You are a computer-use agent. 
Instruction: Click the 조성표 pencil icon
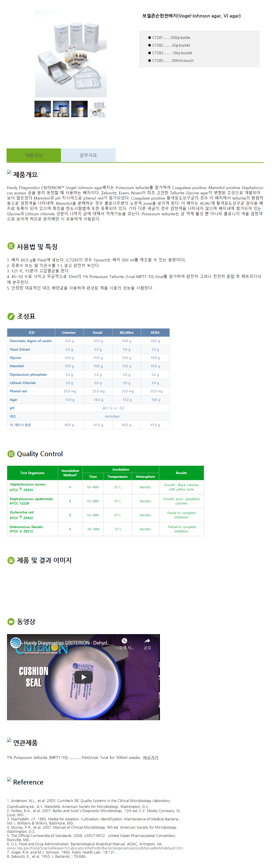[11, 316]
